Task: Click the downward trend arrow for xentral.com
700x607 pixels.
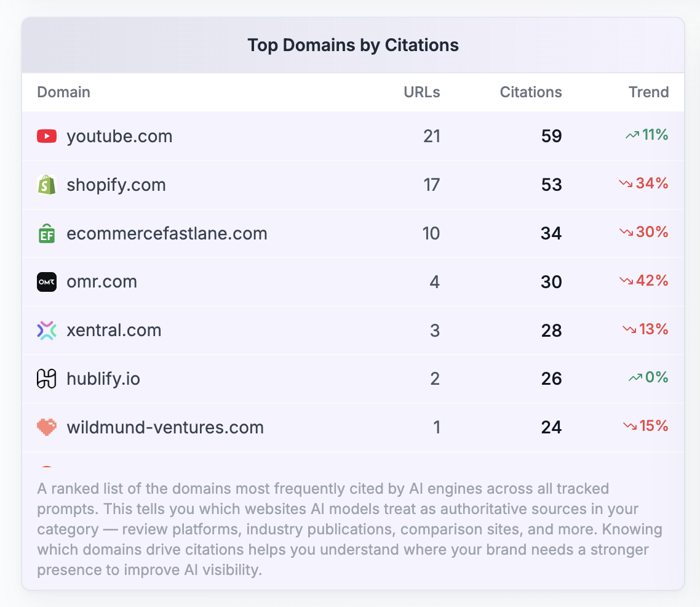Action: coord(629,329)
